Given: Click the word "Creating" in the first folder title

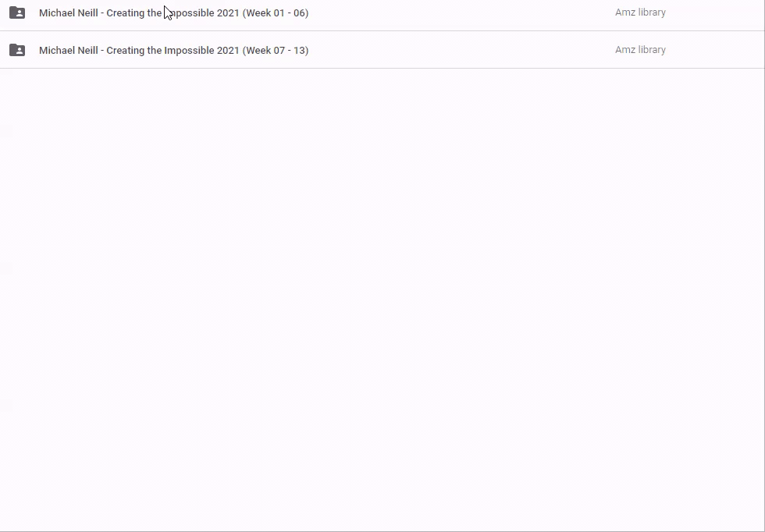Looking at the screenshot, I should point(125,13).
